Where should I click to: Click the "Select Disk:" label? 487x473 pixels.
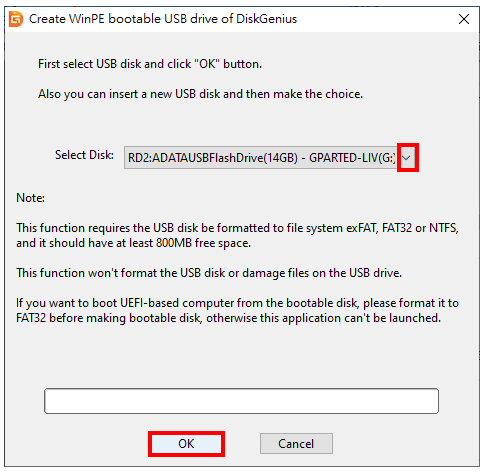point(84,155)
